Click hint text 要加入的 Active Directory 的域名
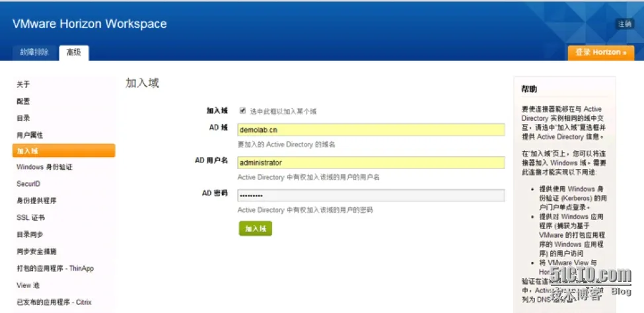 pyautogui.click(x=287, y=145)
